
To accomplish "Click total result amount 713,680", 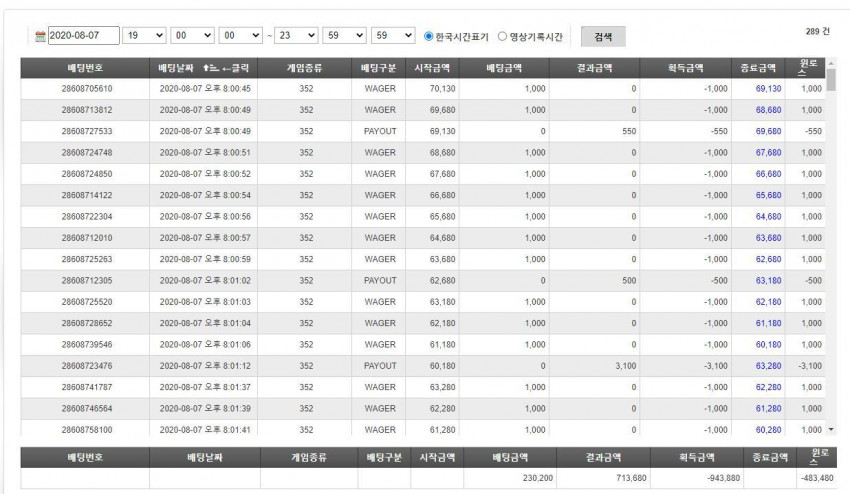I will (x=631, y=478).
